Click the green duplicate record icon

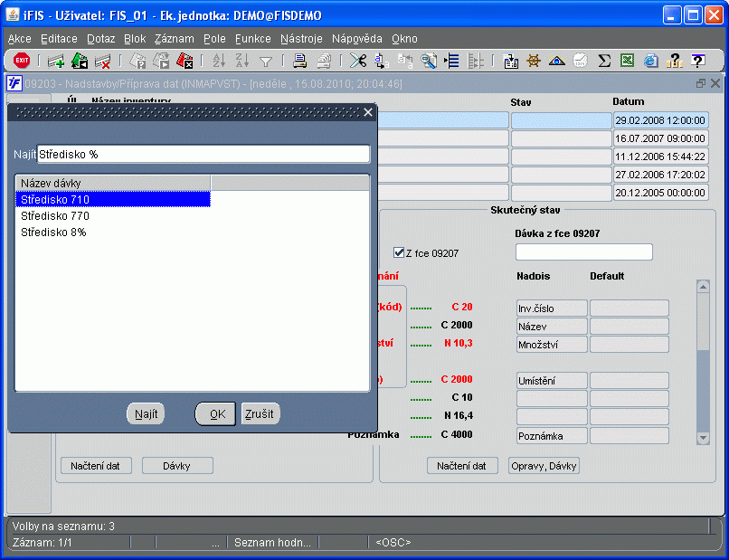[x=80, y=61]
